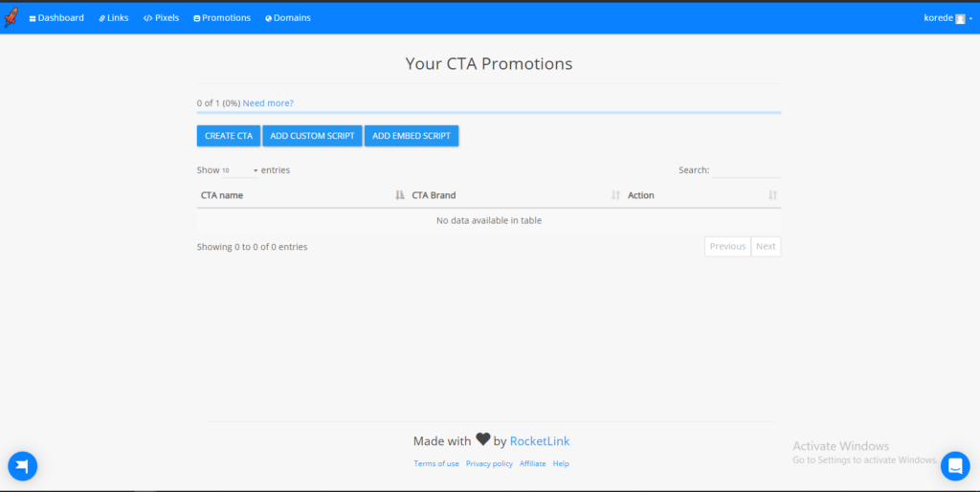Click the Action column header
The width and height of the screenshot is (980, 492).
(x=702, y=195)
